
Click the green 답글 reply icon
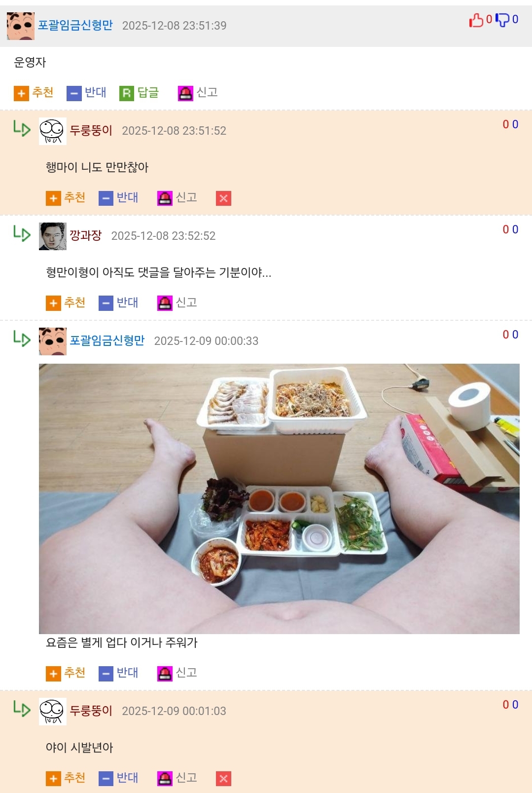(127, 93)
